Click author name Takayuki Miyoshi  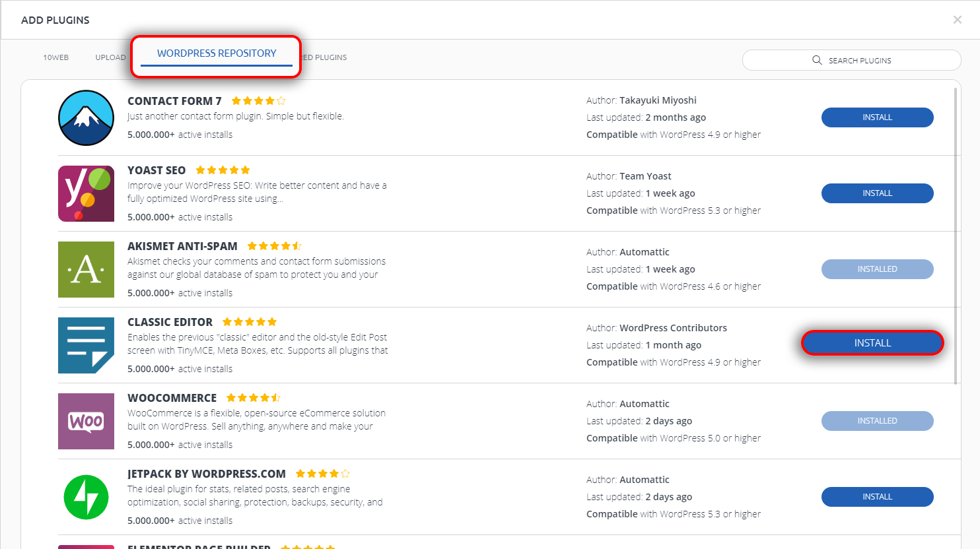click(658, 100)
